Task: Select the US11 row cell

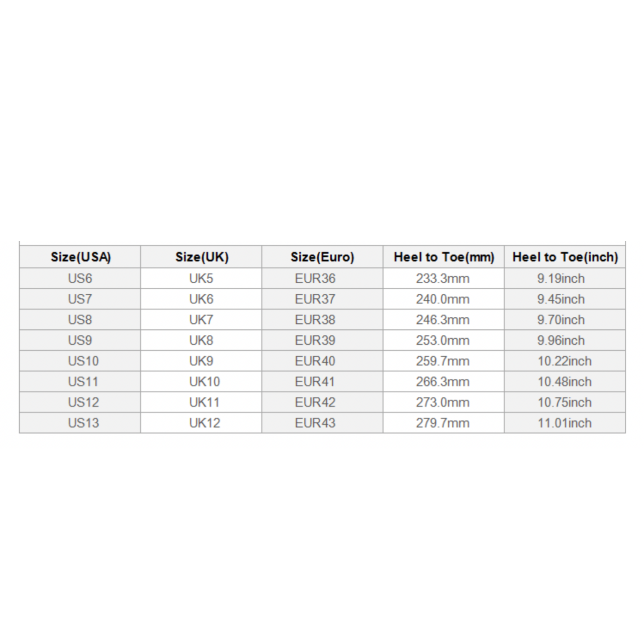Action: coord(83,382)
